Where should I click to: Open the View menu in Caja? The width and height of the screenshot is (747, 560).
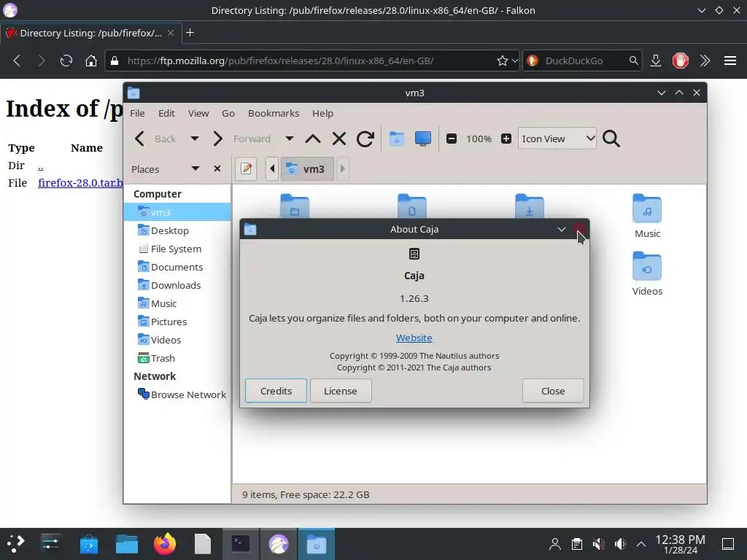[198, 113]
